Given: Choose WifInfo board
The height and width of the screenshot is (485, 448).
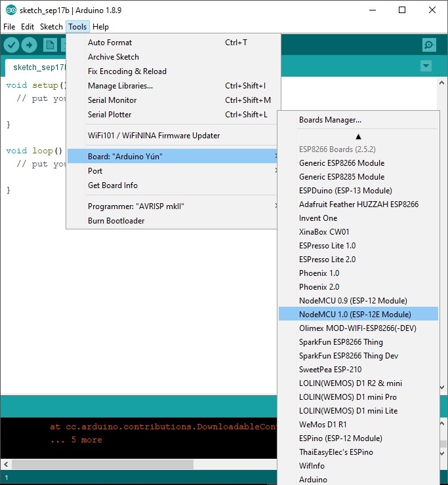Looking at the screenshot, I should tap(358, 466).
